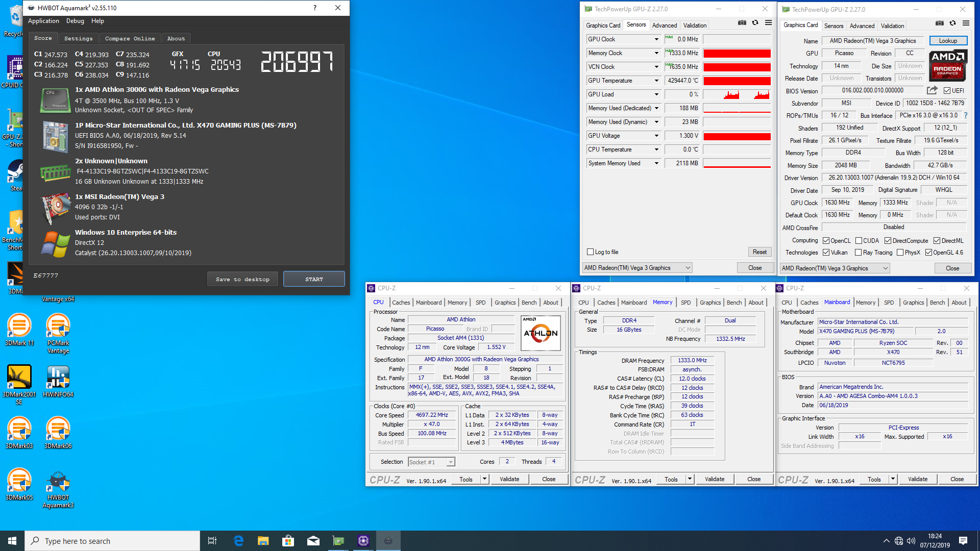Open the 3DMark05 desktop shortcut
Screen dimensions: 980x551
(x=19, y=485)
